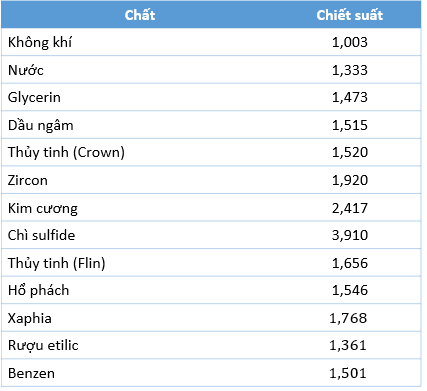Click the 'Không khí' cell
The height and width of the screenshot is (391, 427).
click(x=40, y=42)
